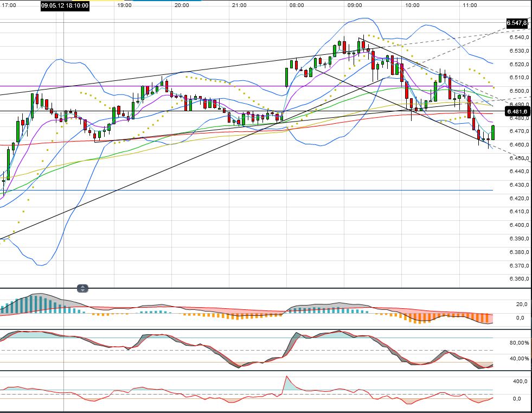Click the 6.470,0 price axis label
Screen dimensions: 532x413
(519, 131)
